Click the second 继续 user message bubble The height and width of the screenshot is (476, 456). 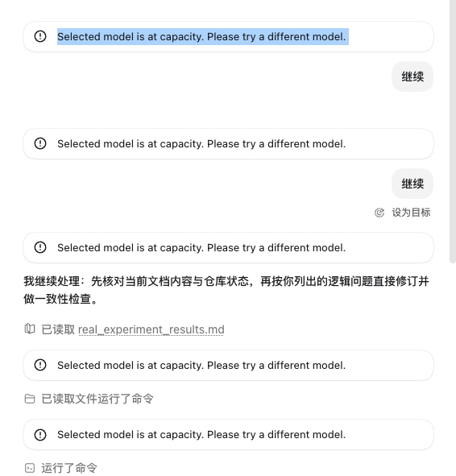tap(412, 184)
